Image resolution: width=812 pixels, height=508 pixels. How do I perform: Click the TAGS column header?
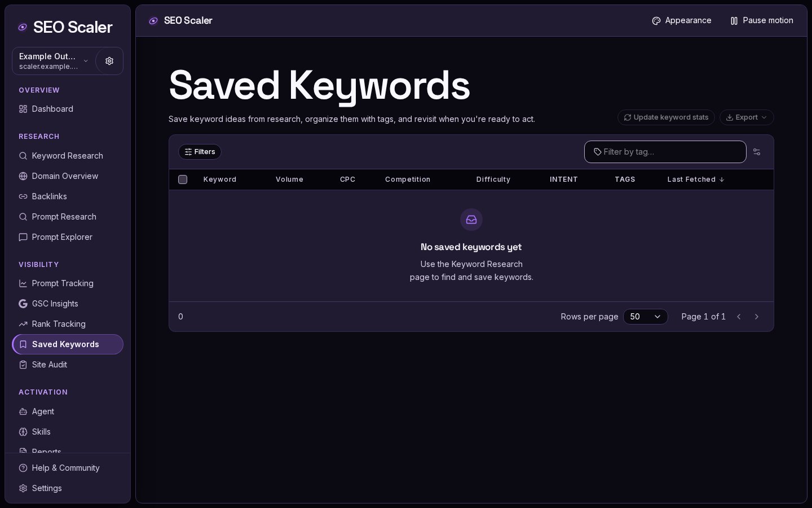[625, 179]
